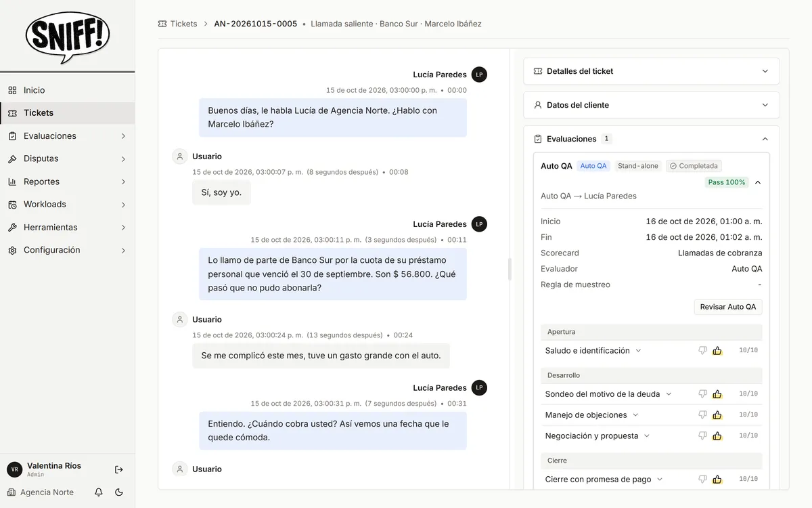Click the Sniff! logo
This screenshot has width=812, height=508.
pyautogui.click(x=68, y=37)
